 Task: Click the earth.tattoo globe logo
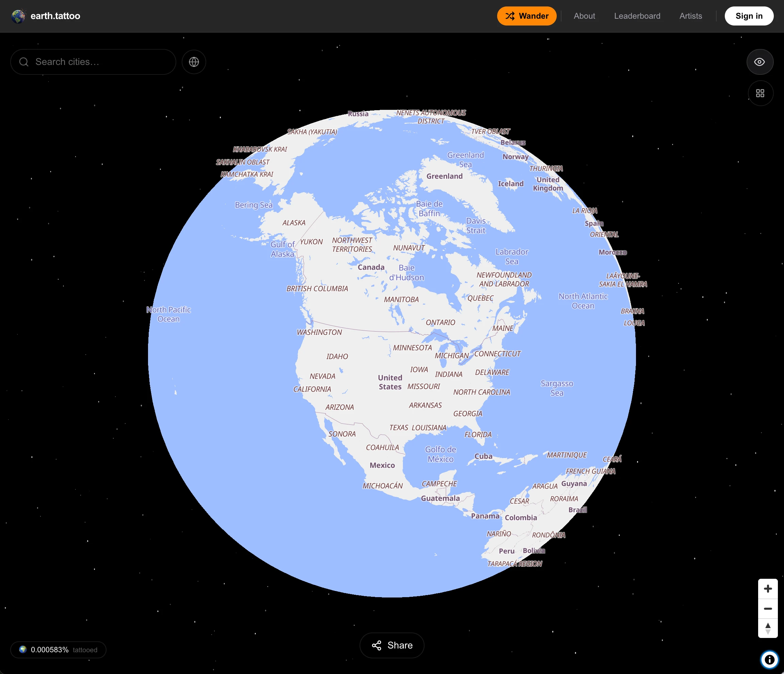pyautogui.click(x=18, y=16)
